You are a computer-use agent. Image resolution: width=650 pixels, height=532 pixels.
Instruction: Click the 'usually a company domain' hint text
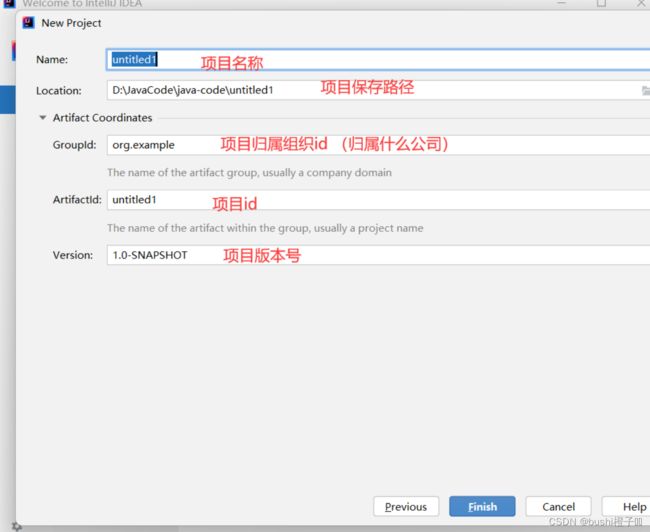327,172
